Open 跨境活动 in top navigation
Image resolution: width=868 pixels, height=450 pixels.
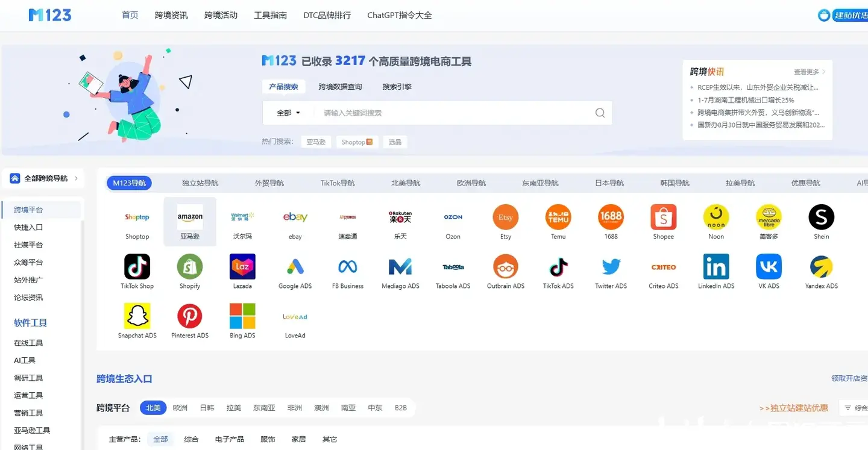pos(221,15)
